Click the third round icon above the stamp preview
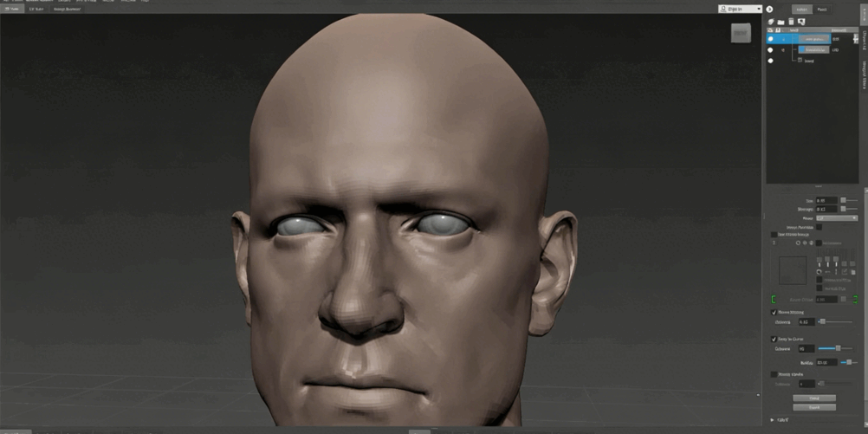 click(812, 243)
